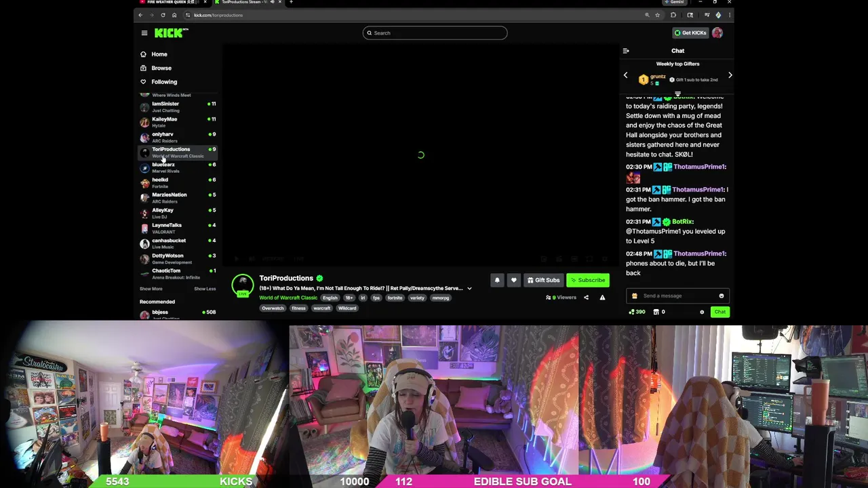The image size is (868, 488).
Task: Open the chat shop icon
Action: 656,312
